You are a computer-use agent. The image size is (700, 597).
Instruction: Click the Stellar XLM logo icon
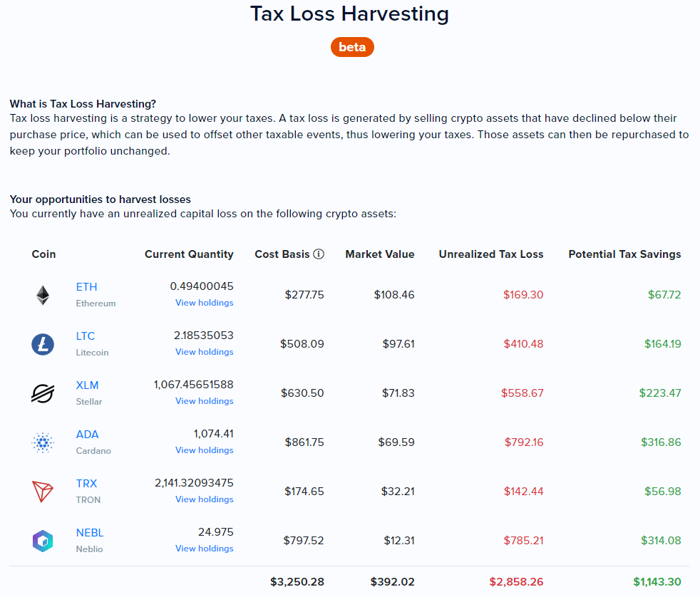point(43,393)
